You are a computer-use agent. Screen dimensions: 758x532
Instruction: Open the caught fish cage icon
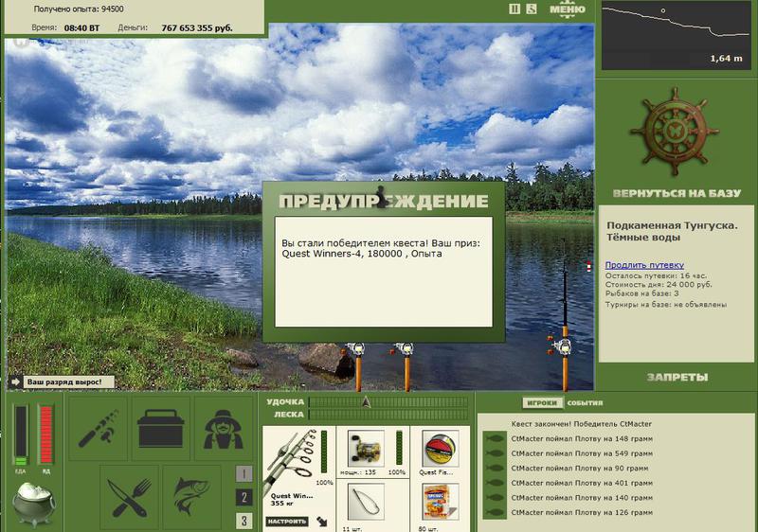[191, 498]
